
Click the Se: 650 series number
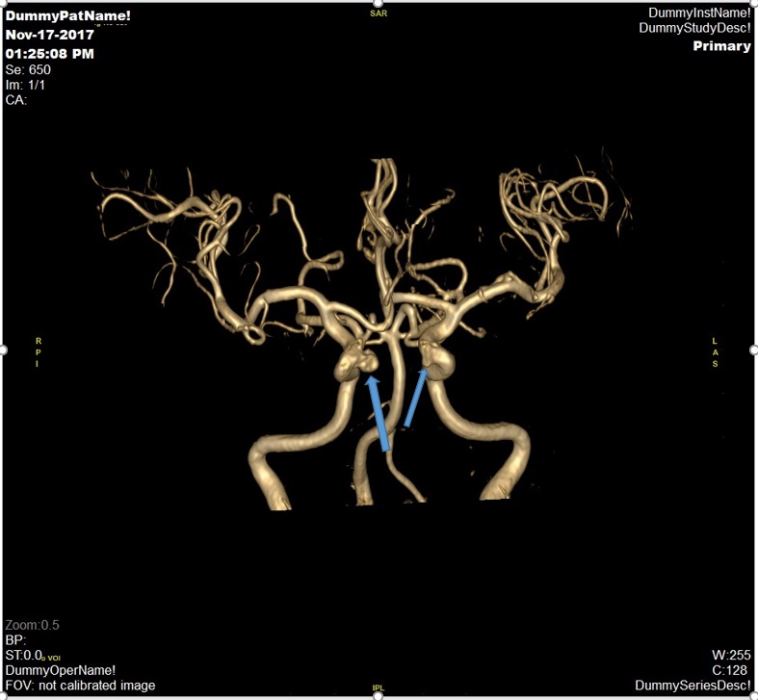pyautogui.click(x=28, y=70)
